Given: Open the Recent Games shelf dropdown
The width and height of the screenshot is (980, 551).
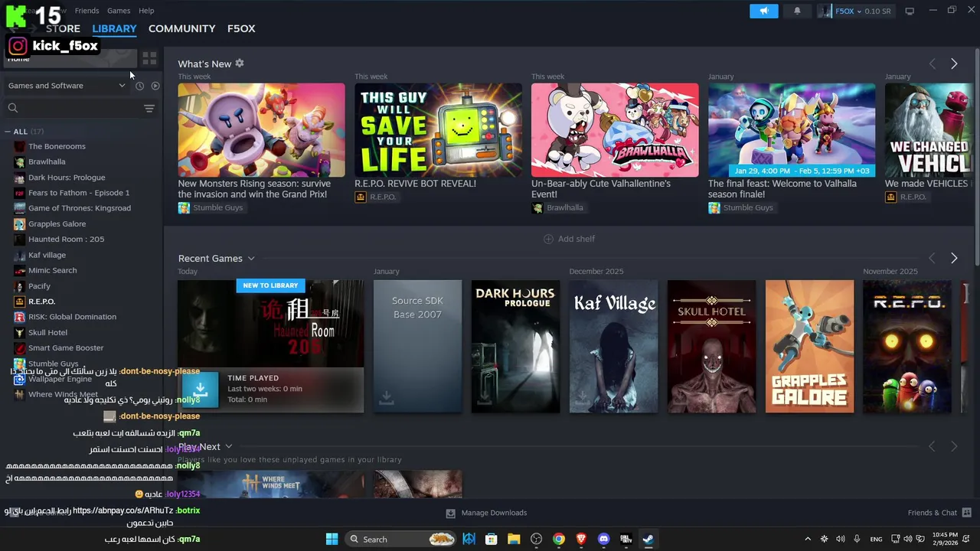Looking at the screenshot, I should [x=251, y=259].
